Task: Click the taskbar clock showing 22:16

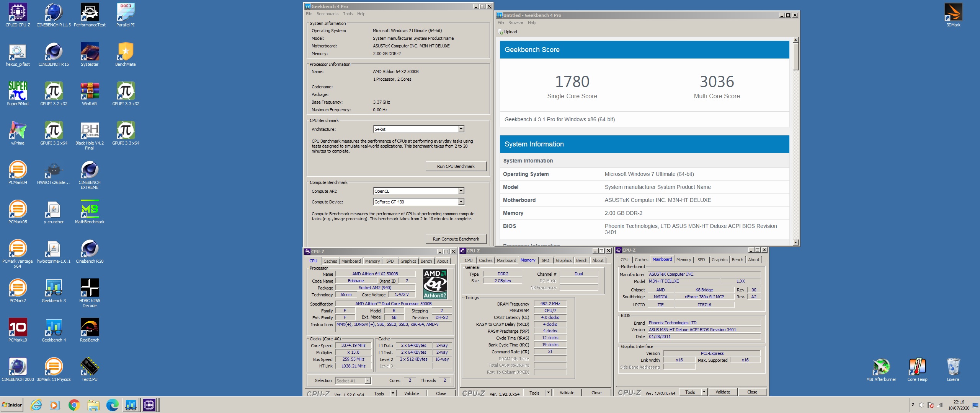Action: [959, 405]
